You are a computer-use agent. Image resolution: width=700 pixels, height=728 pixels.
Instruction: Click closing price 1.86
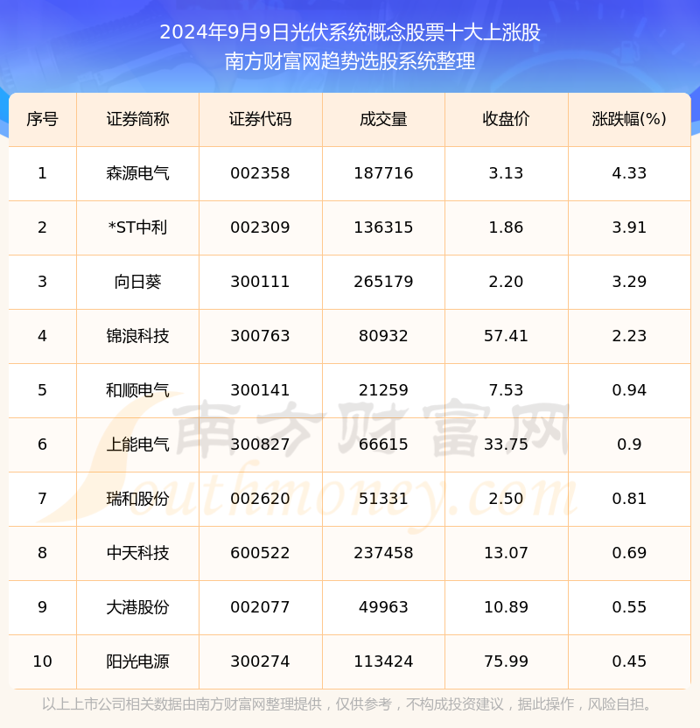tap(506, 227)
